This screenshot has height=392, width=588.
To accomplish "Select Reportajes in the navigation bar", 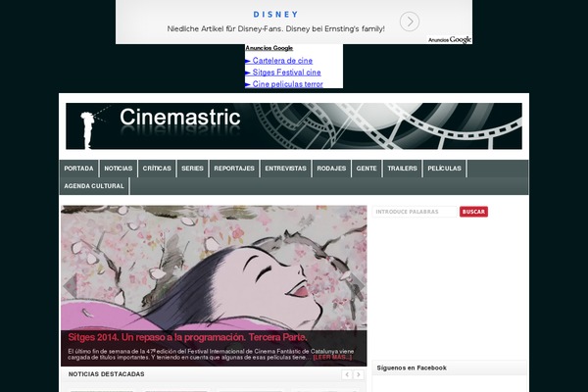I will pyautogui.click(x=234, y=169).
